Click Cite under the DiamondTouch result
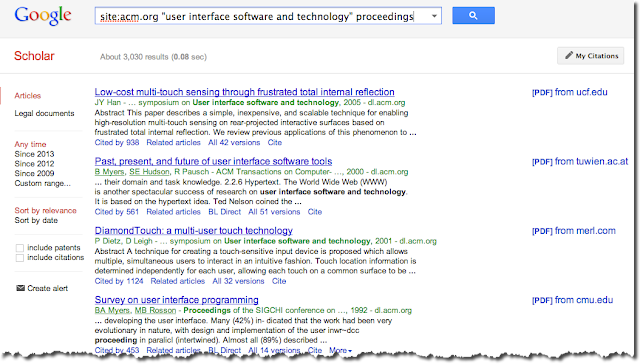The width and height of the screenshot is (640, 364). click(279, 281)
